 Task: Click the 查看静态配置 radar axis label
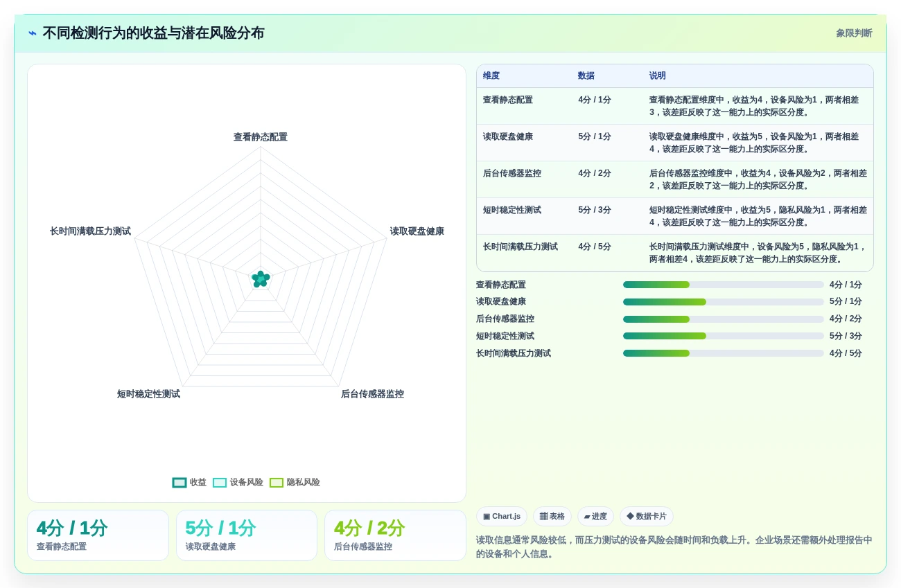pyautogui.click(x=261, y=137)
